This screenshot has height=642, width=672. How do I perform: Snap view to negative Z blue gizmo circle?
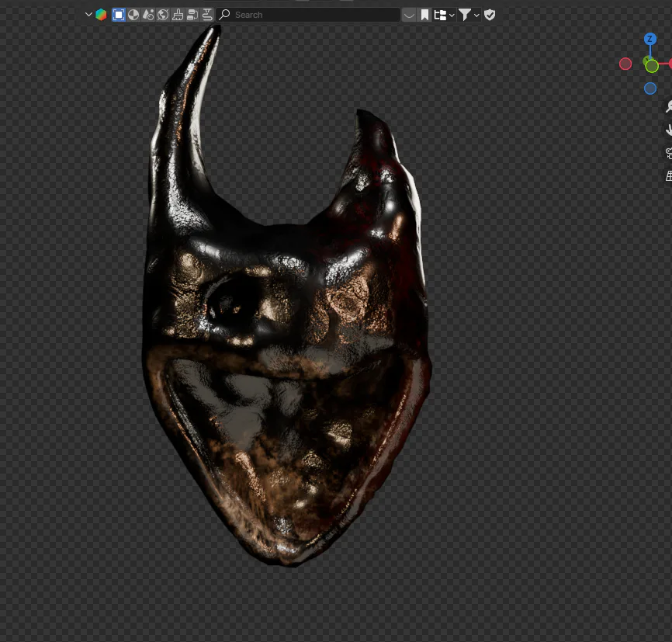tap(650, 88)
